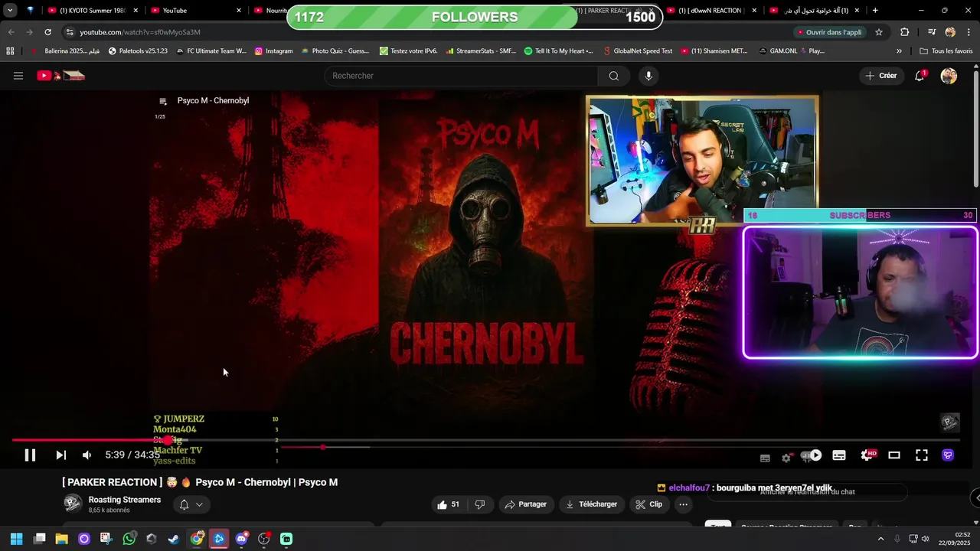Screen dimensions: 980x551
Task: Switch to the KYOTO Summer browser tab
Action: 92,11
